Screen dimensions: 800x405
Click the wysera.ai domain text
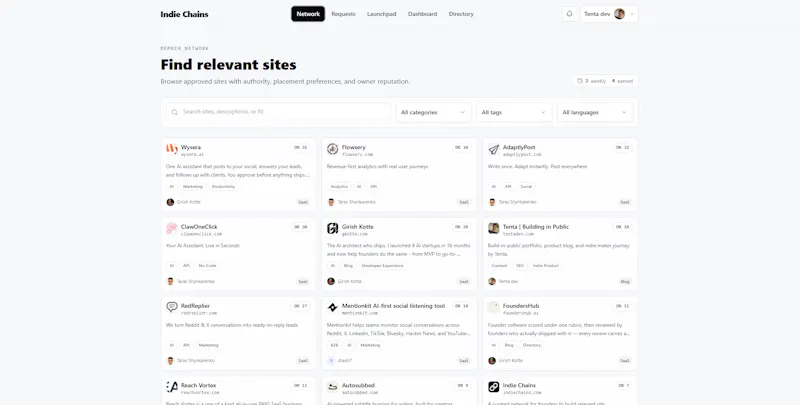point(192,155)
